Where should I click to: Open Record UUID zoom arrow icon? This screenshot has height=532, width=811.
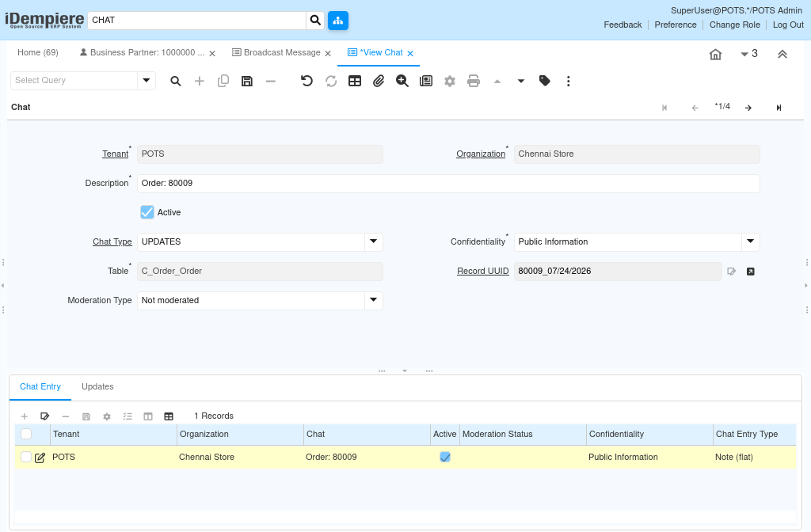[x=751, y=272]
